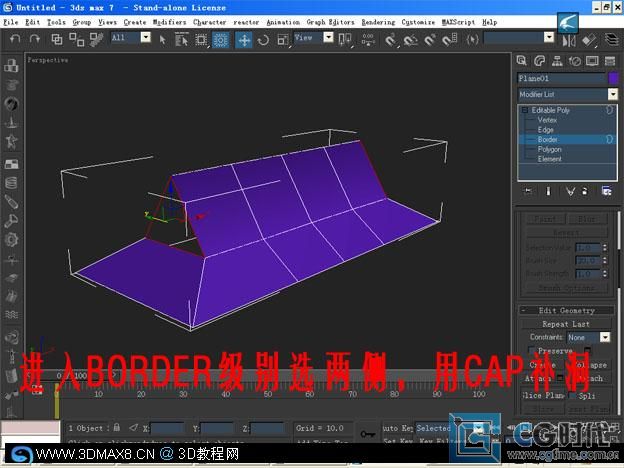Viewport: 624px width, 468px height.
Task: Toggle the Percent Snap icon
Action: [x=430, y=39]
